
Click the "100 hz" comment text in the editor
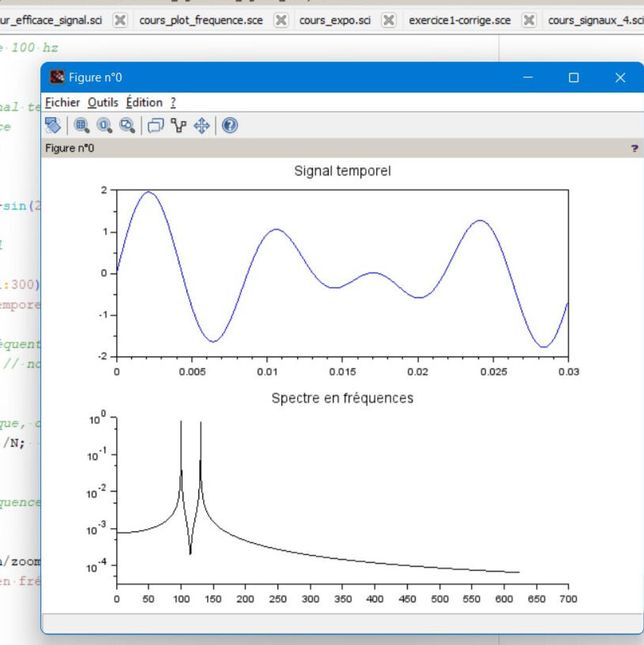[35, 47]
